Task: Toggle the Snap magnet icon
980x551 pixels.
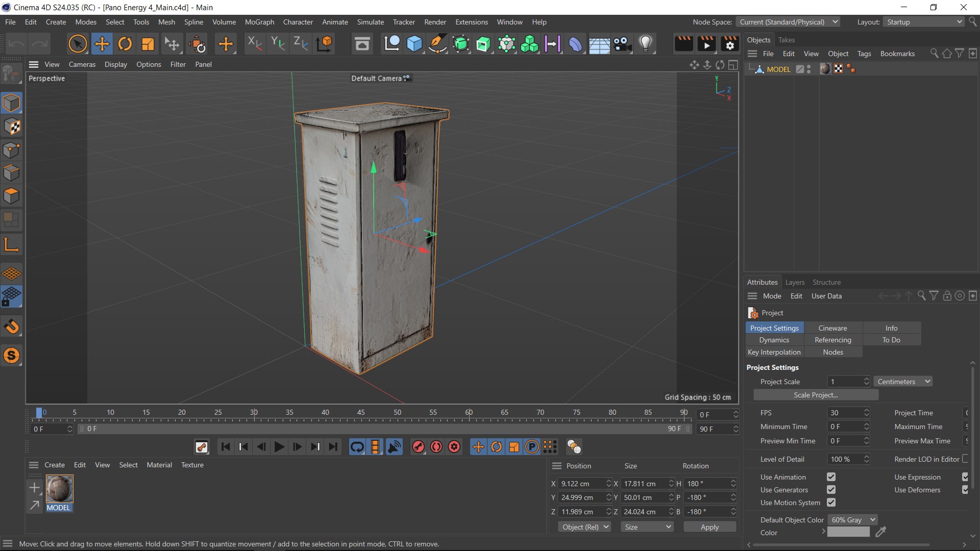Action: [11, 327]
